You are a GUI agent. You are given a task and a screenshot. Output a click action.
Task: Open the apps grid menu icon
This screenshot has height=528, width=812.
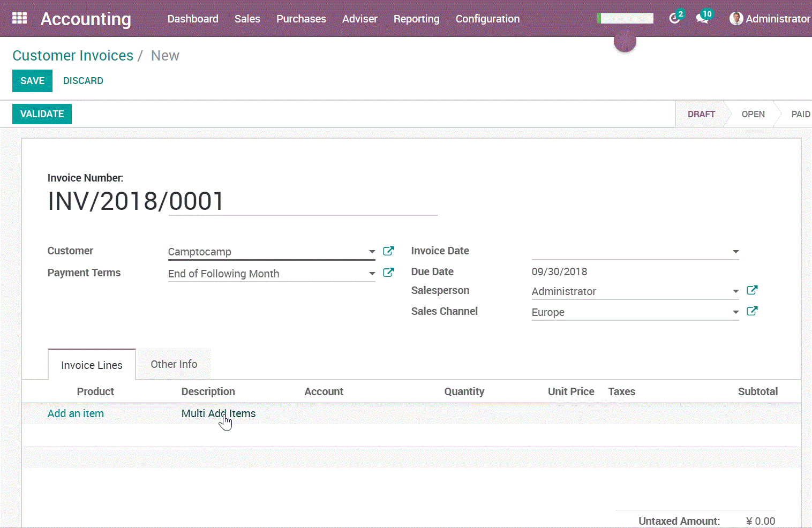click(x=19, y=18)
